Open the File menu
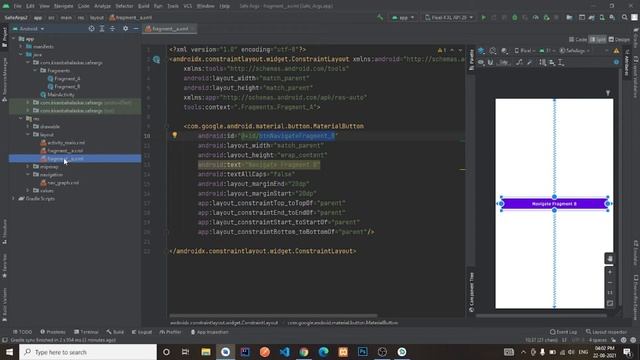 17,6
